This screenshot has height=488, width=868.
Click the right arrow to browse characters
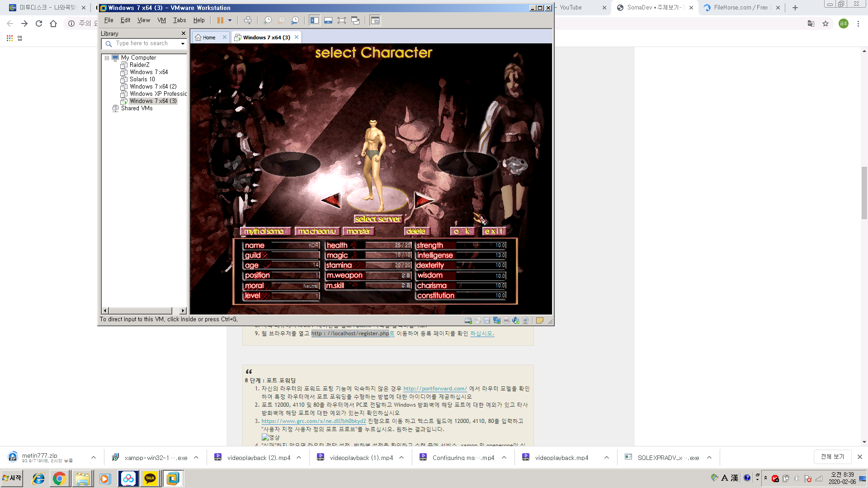[x=422, y=199]
